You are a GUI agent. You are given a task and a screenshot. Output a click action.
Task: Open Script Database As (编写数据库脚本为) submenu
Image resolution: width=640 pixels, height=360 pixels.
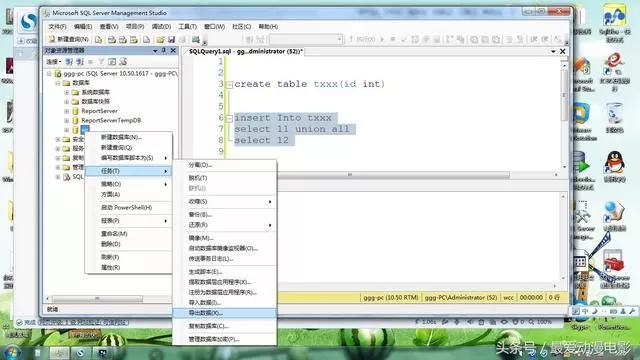click(128, 158)
